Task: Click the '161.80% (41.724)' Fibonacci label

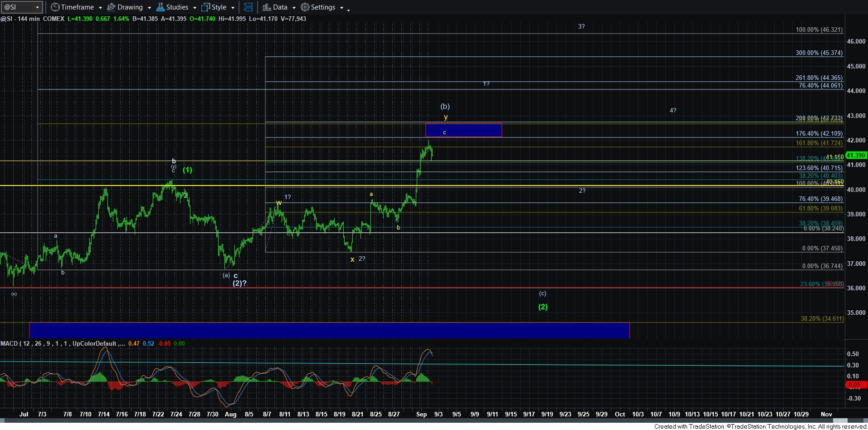Action: coord(819,143)
